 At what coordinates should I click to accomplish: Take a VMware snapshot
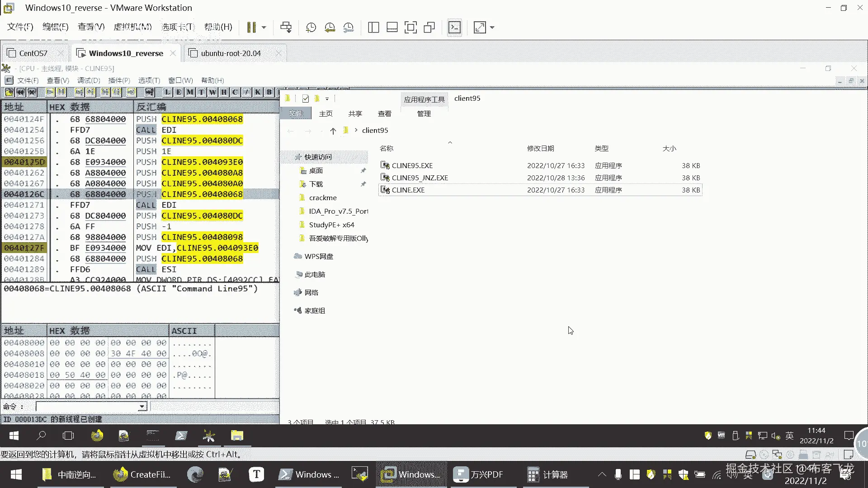pyautogui.click(x=311, y=28)
